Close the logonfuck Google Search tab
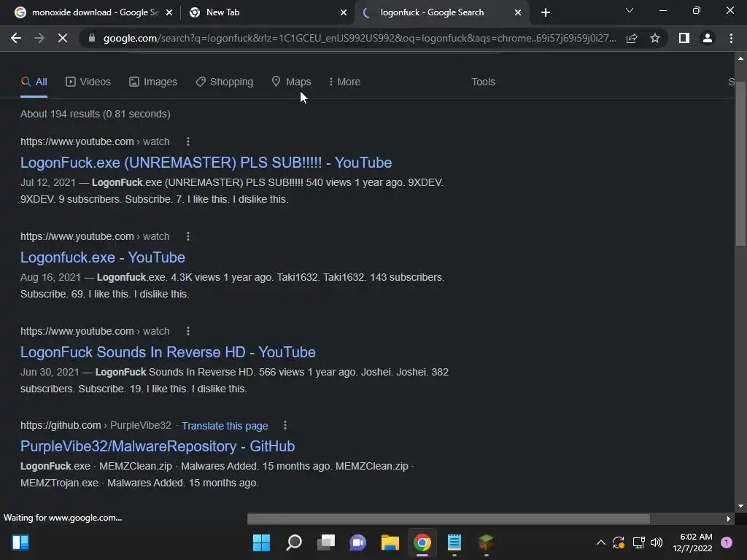This screenshot has height=560, width=747. point(518,12)
